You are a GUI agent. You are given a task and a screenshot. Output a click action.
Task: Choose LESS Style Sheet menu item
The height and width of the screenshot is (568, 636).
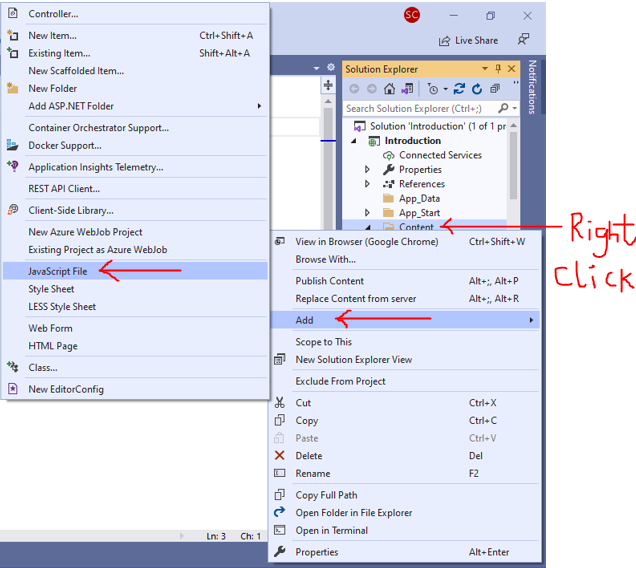(135, 306)
